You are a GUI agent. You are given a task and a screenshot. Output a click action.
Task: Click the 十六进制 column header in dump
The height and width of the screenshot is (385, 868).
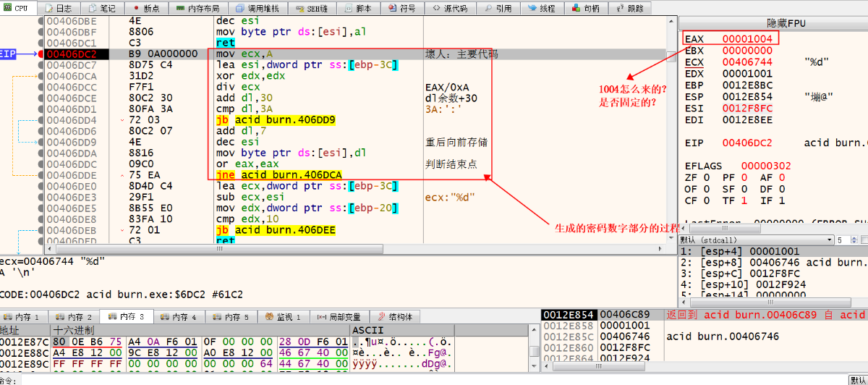200,330
